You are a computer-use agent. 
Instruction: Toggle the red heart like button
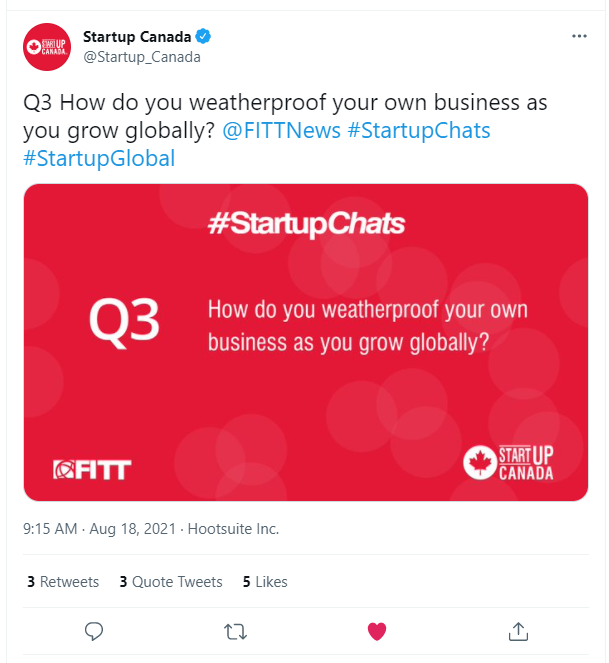pyautogui.click(x=377, y=631)
